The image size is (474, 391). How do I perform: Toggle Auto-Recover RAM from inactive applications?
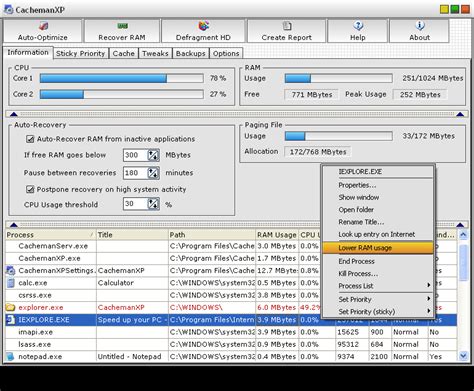[x=30, y=139]
